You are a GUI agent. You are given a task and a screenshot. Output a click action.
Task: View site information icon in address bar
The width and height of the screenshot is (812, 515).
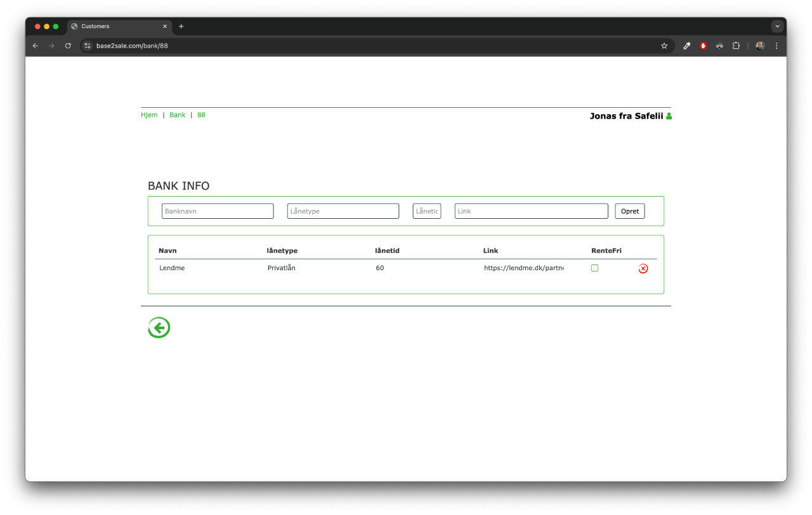tap(88, 46)
